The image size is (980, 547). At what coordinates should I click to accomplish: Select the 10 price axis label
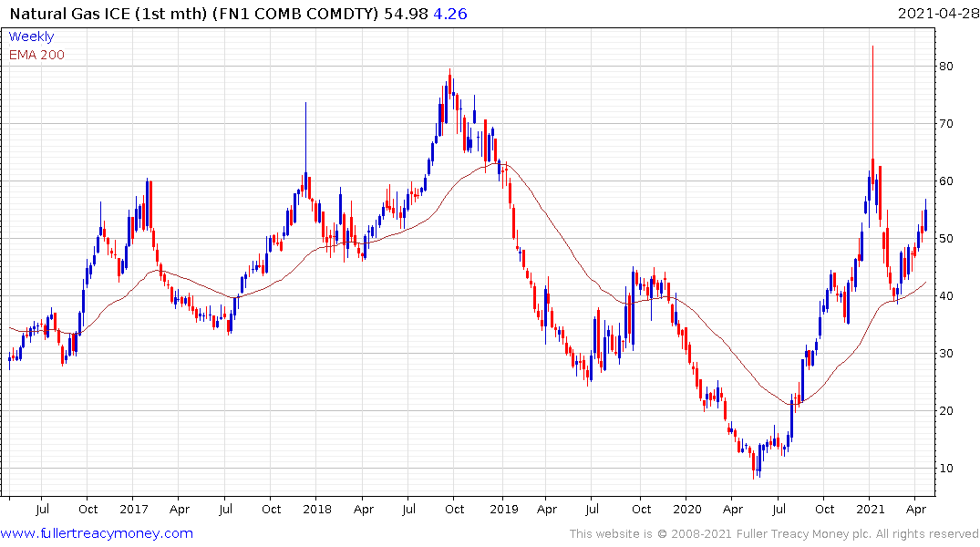click(x=945, y=469)
